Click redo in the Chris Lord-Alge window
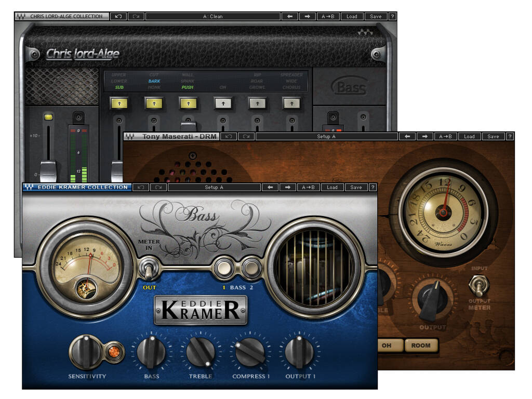The width and height of the screenshot is (532, 399). click(136, 16)
